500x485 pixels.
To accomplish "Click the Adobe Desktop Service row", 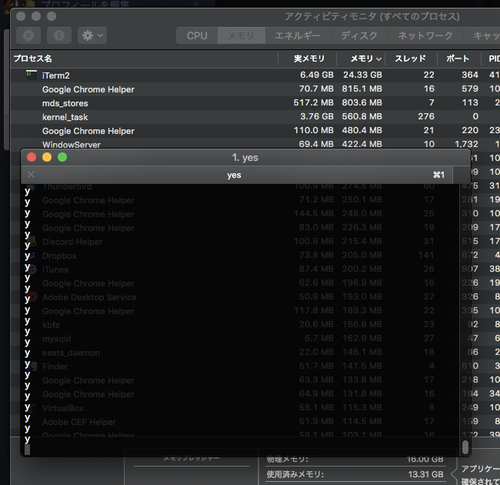I will click(255, 297).
